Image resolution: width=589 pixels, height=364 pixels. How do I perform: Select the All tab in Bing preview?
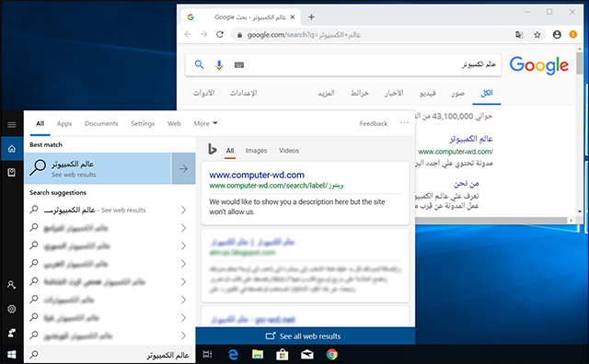pyautogui.click(x=230, y=151)
